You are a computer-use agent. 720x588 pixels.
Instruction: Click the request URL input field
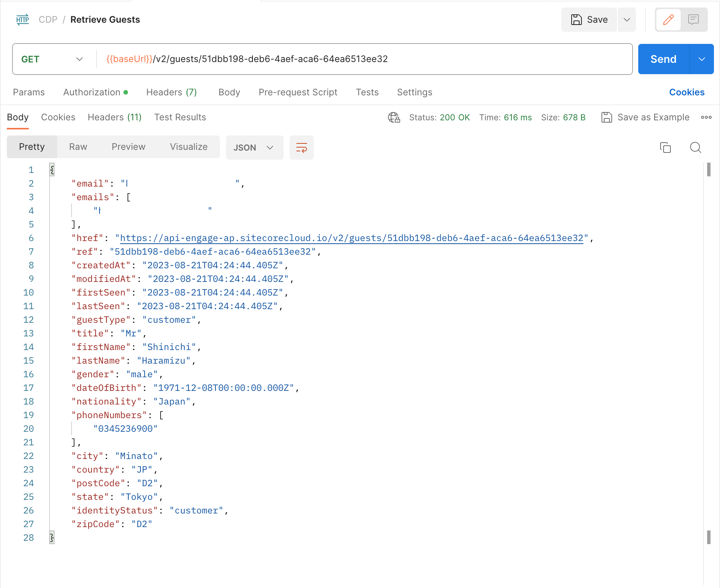[x=363, y=59]
